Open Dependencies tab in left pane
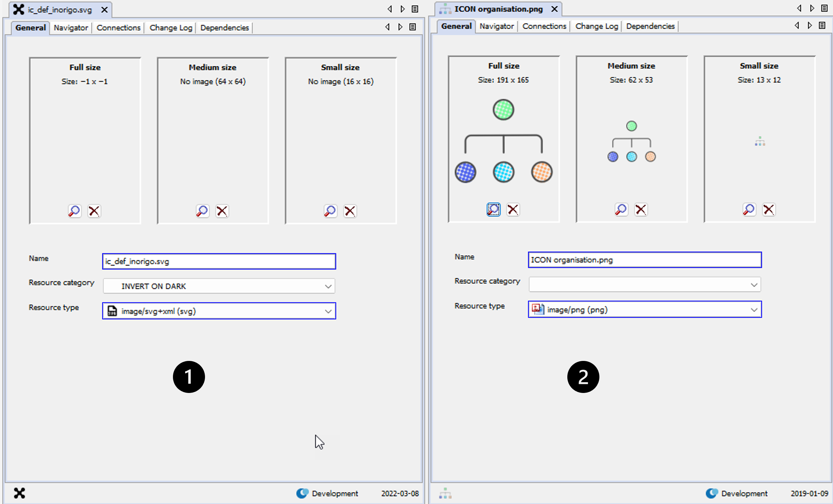This screenshot has height=504, width=833. [225, 28]
